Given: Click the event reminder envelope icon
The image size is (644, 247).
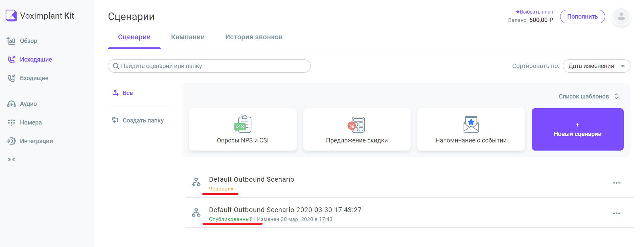Looking at the screenshot, I should (471, 124).
